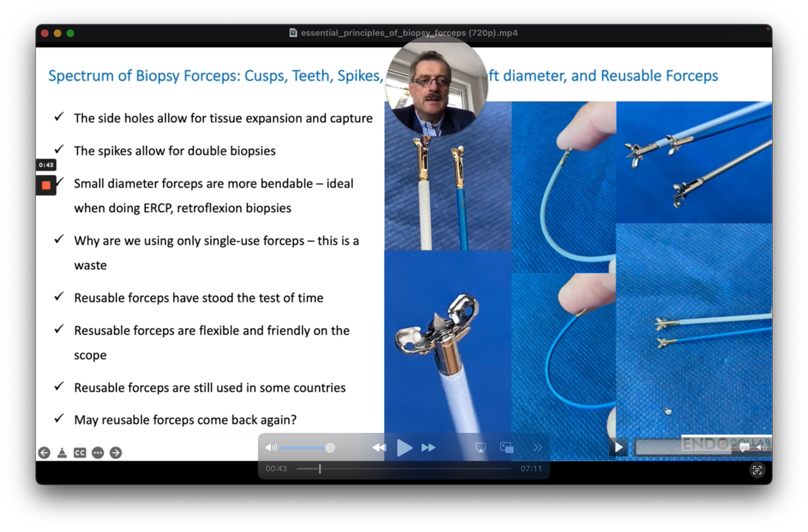This screenshot has height=532, width=808.
Task: Click the 07:11 remaining time label
Action: point(531,469)
